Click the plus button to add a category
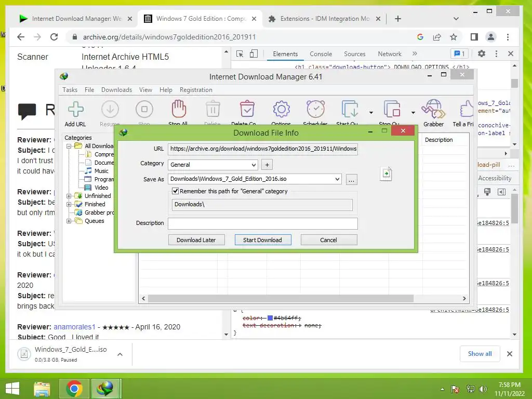Viewport: 532px width, 399px height. tap(267, 165)
